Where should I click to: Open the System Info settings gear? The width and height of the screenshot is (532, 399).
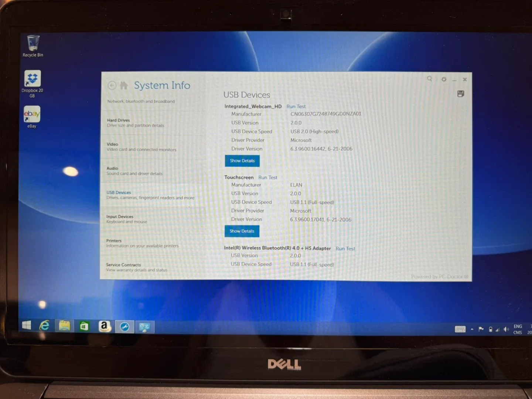444,79
